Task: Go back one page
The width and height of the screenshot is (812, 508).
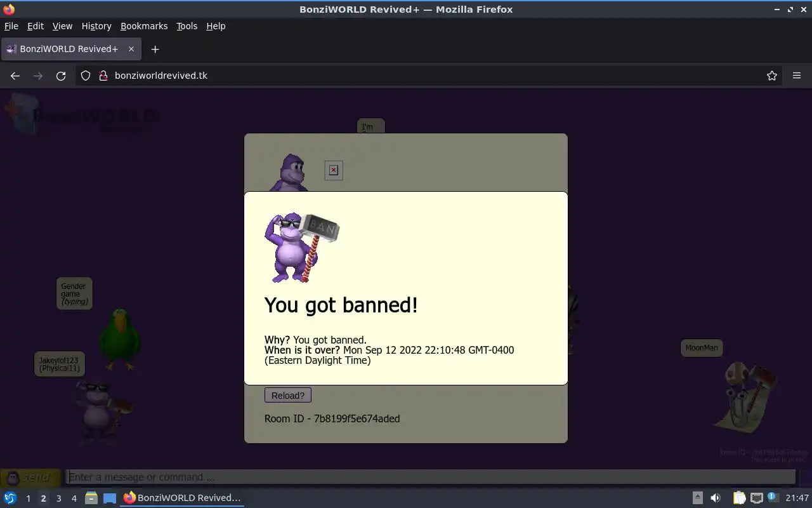Action: pyautogui.click(x=15, y=76)
